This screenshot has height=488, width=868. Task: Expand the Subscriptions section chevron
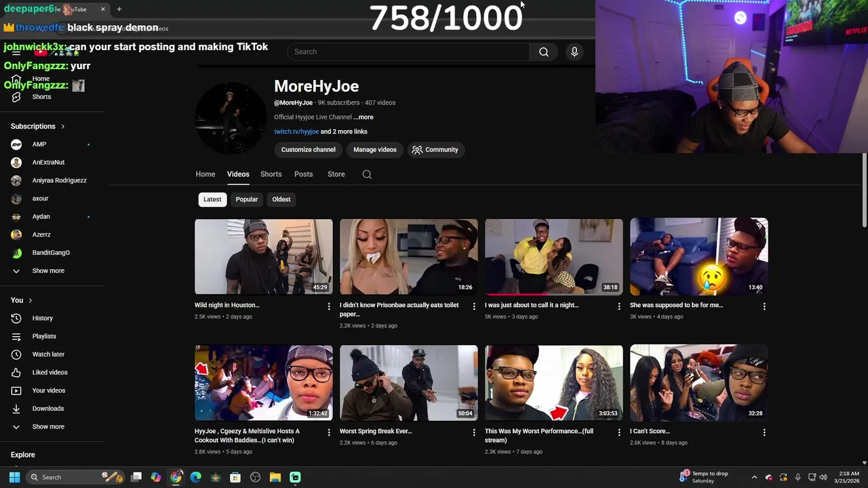click(x=63, y=127)
